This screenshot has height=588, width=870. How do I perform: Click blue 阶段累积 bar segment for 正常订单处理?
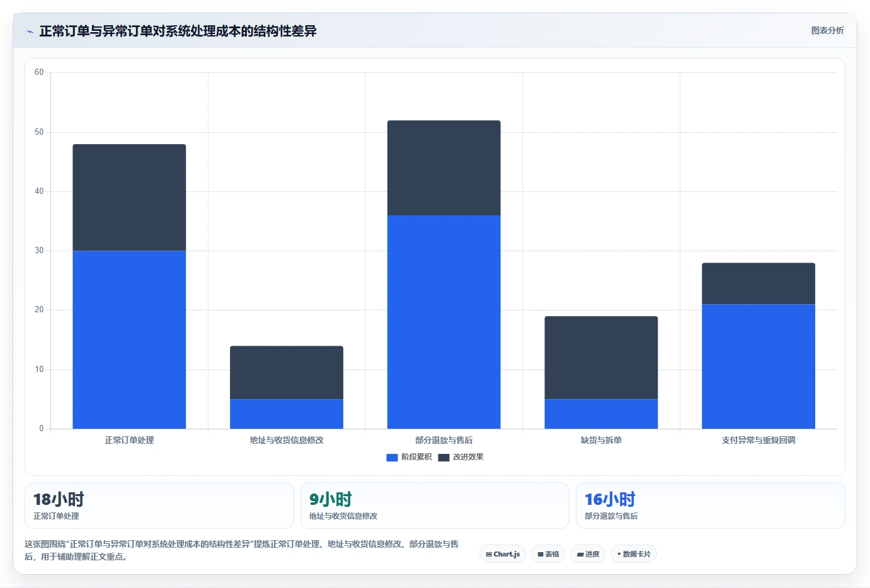click(129, 340)
